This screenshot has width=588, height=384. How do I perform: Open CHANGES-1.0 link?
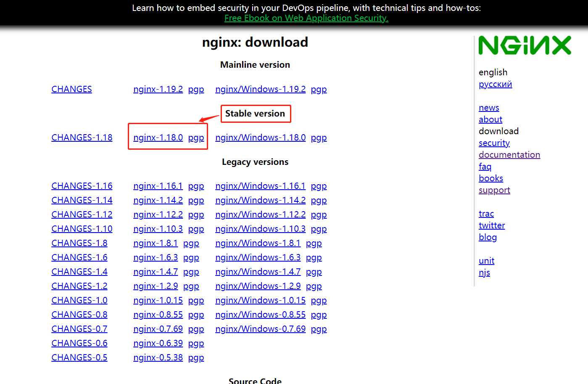coord(79,300)
